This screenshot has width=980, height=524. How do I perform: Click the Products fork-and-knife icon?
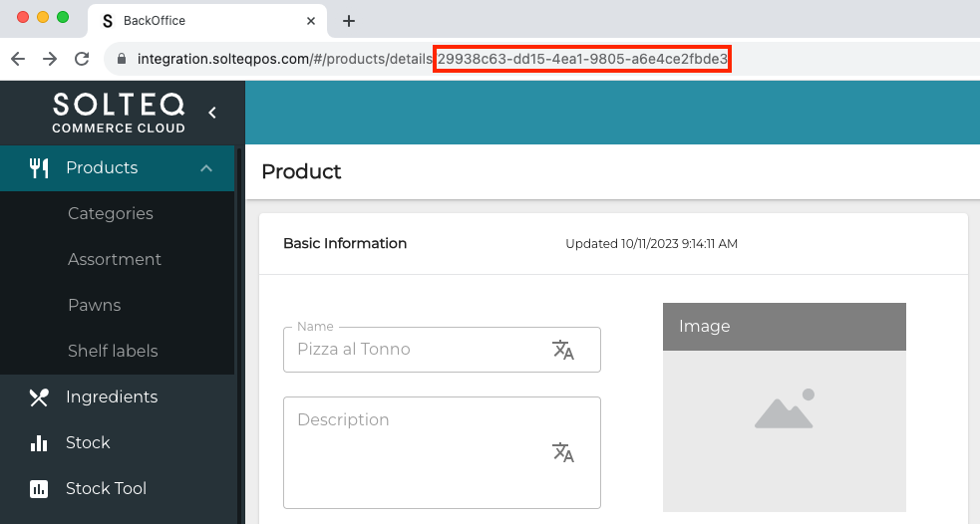39,167
